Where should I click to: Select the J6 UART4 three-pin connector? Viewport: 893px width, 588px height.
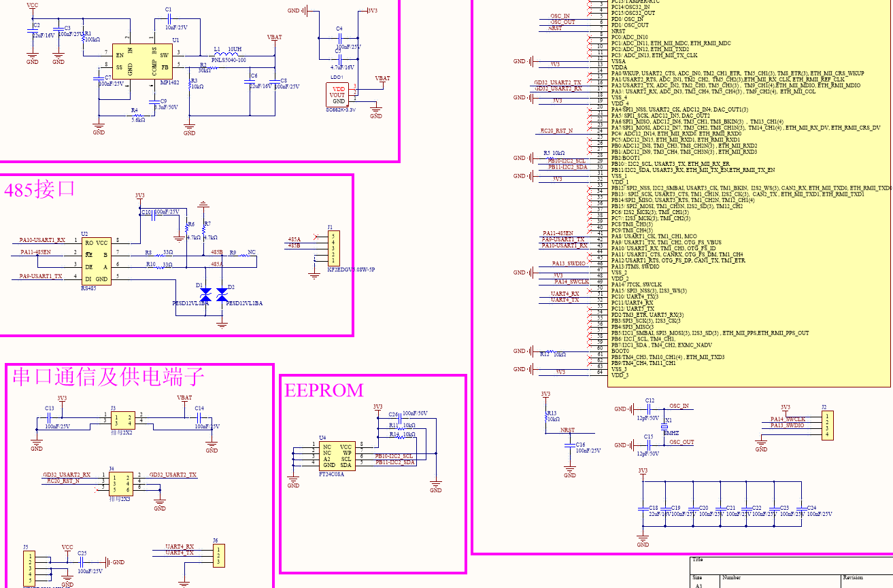pos(219,555)
